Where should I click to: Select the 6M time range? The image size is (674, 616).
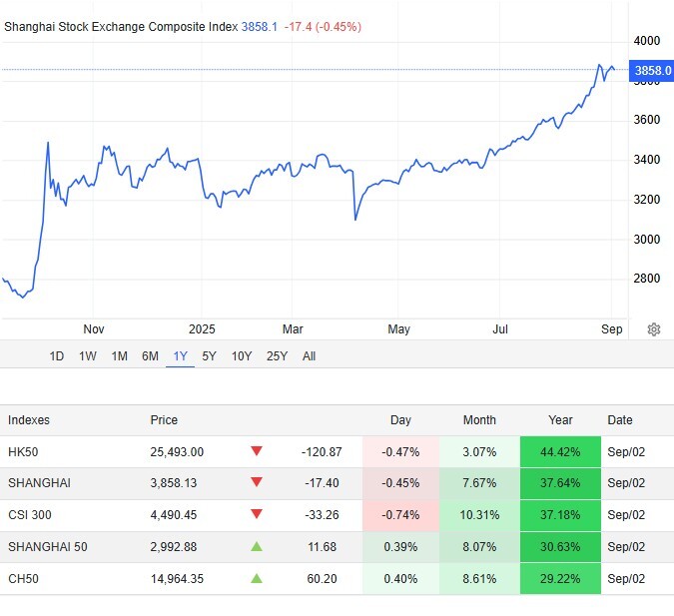tap(150, 356)
